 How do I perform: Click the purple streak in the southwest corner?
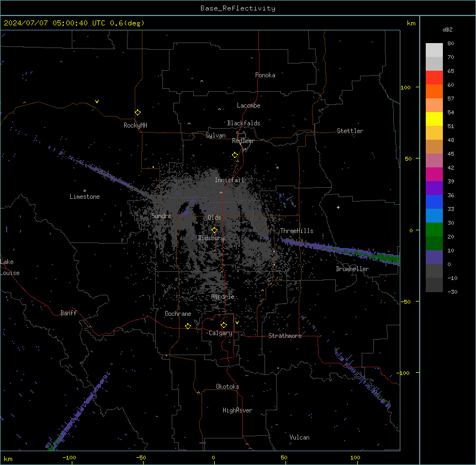click(78, 411)
